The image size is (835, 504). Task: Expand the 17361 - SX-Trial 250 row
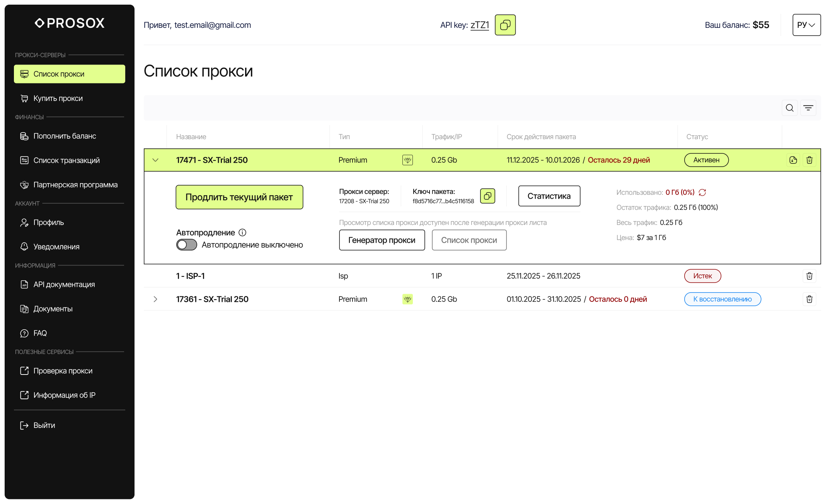(155, 299)
